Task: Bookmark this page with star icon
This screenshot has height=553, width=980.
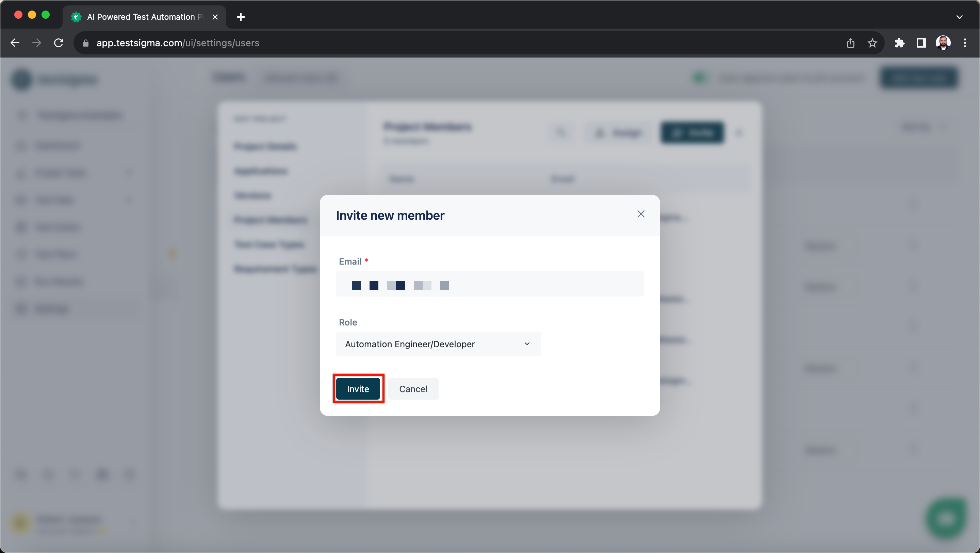Action: [x=872, y=43]
